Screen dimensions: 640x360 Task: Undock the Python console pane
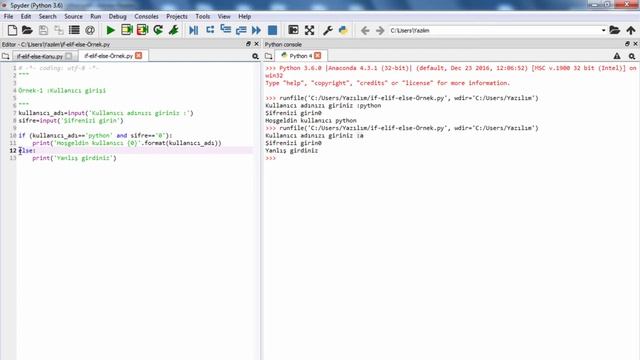coord(627,44)
